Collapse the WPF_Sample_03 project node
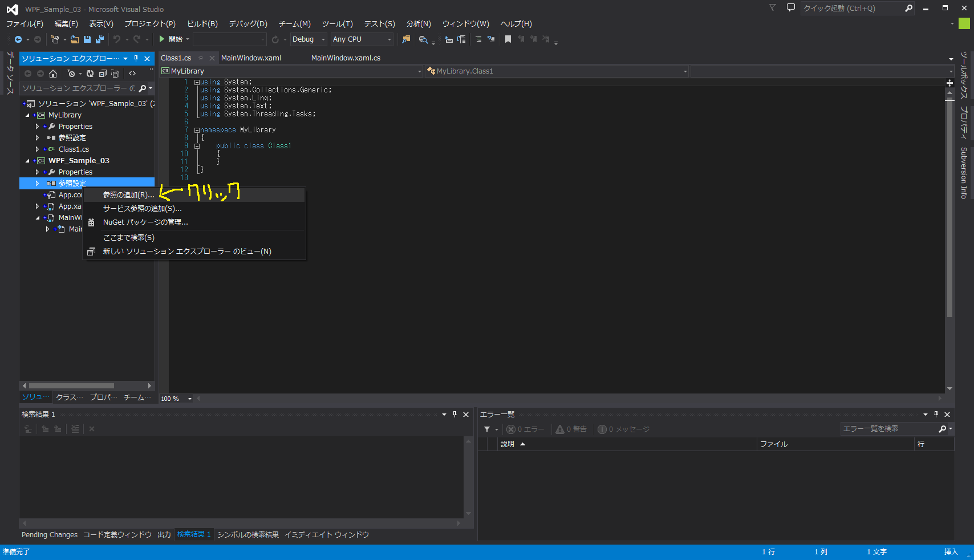This screenshot has width=974, height=560. tap(27, 161)
